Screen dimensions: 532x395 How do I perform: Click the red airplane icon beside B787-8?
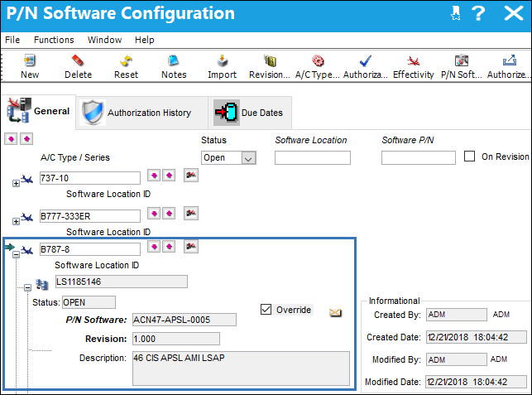click(x=191, y=246)
